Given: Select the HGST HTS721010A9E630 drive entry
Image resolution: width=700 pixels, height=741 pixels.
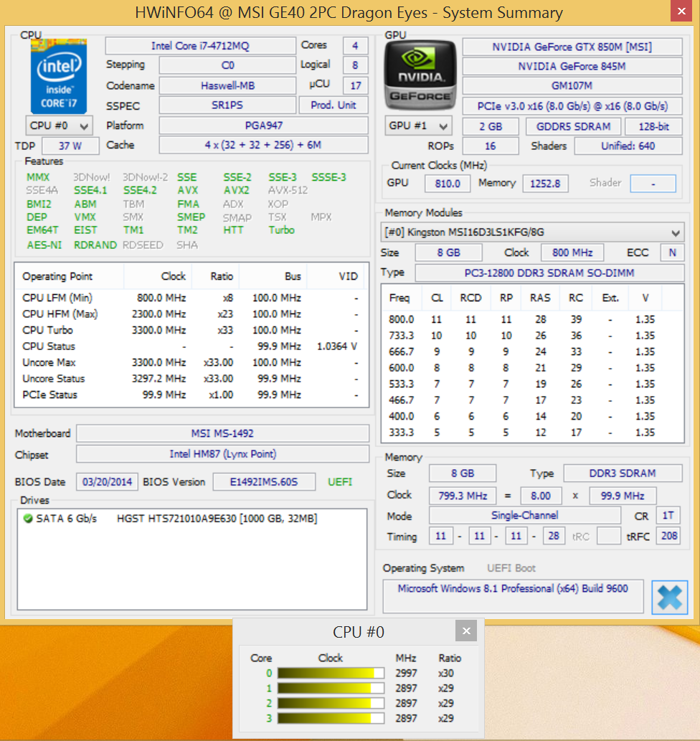Looking at the screenshot, I should coord(192,519).
